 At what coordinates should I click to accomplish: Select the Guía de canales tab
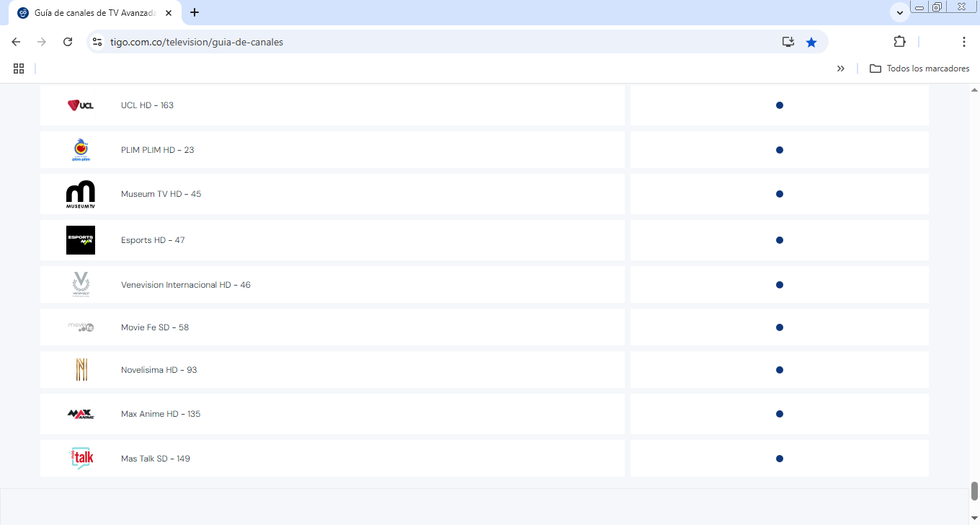pyautogui.click(x=94, y=13)
